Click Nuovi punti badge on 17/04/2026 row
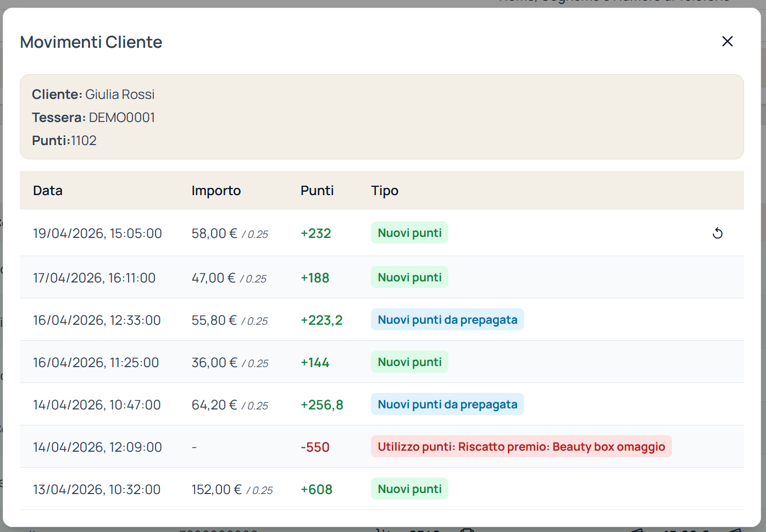766x532 pixels. pos(409,277)
